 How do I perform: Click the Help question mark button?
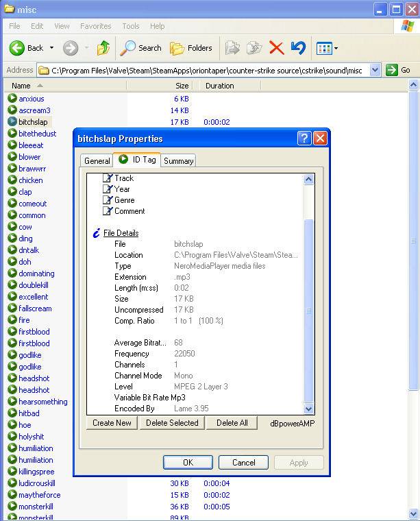point(304,138)
